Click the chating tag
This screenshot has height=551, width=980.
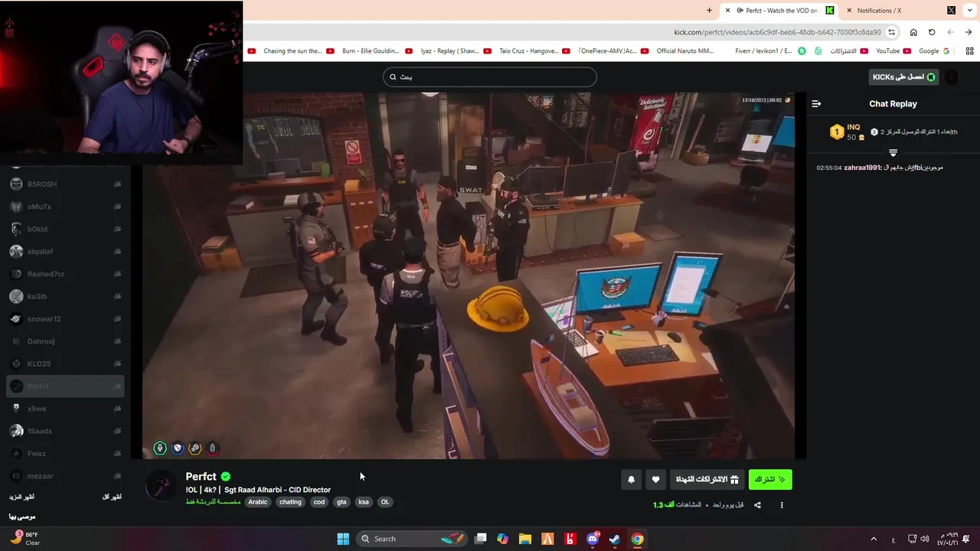click(x=290, y=502)
